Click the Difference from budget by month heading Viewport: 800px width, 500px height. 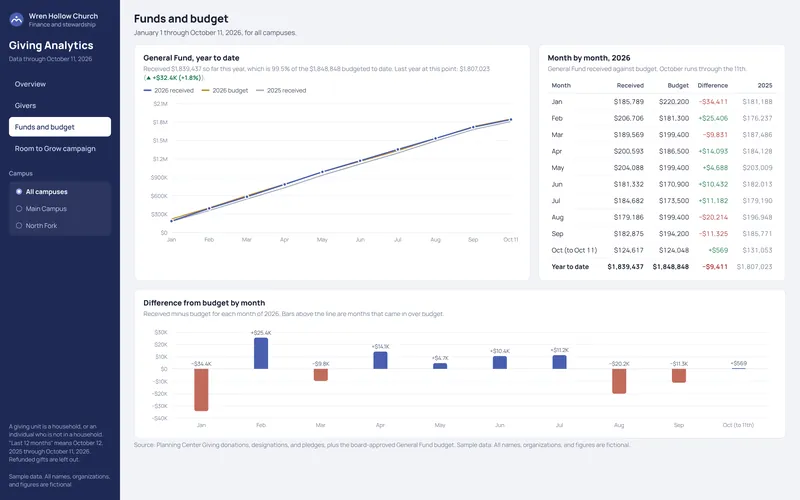pos(204,303)
